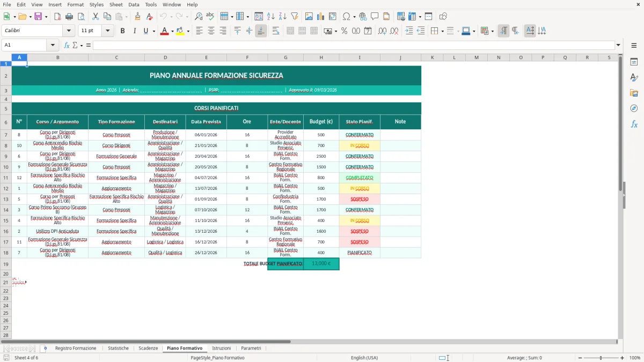
Task: Expand the Name Box A1 dropdown
Action: click(x=53, y=45)
